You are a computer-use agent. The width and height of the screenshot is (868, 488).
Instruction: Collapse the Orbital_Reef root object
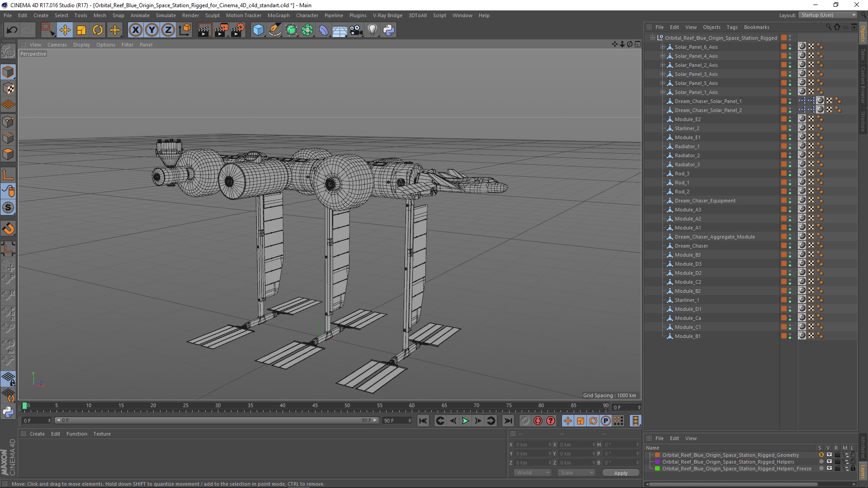point(652,38)
